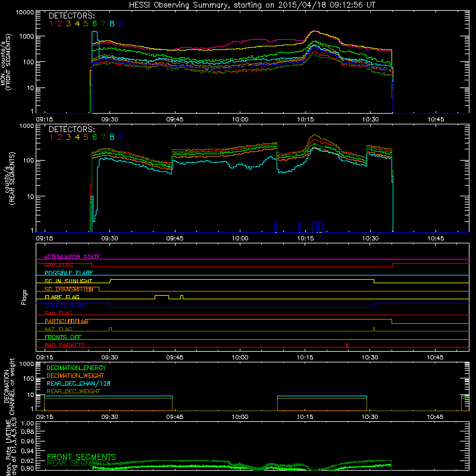The image size is (476, 476).
Task: Click the red BAD_PACKETS spike near 10:25
Action: coord(347,345)
